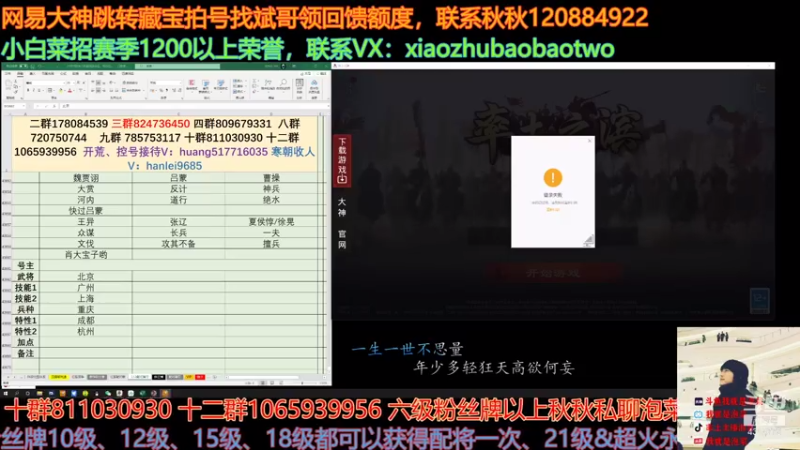800x450 pixels.
Task: Open WeChat from the taskbar
Action: 108,393
